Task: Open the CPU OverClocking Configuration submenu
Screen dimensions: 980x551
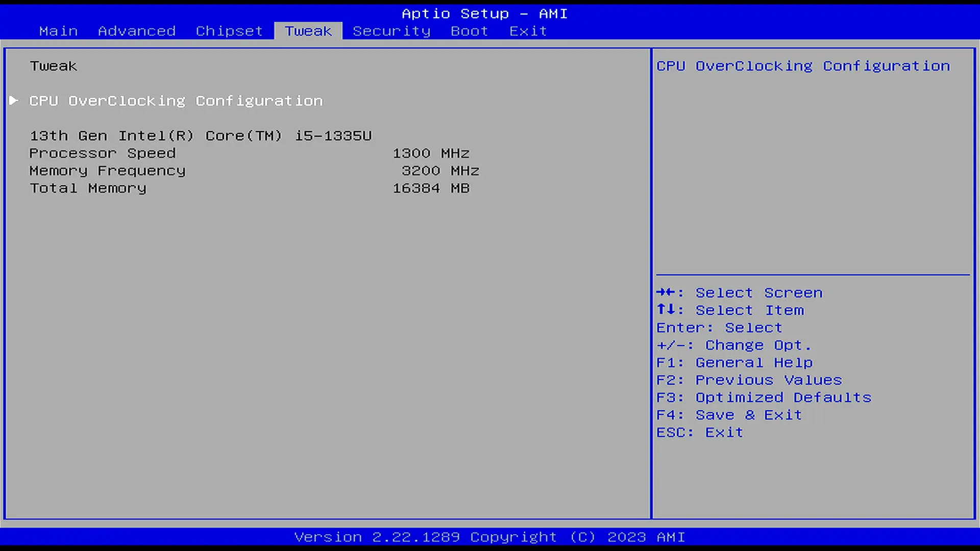Action: click(176, 101)
